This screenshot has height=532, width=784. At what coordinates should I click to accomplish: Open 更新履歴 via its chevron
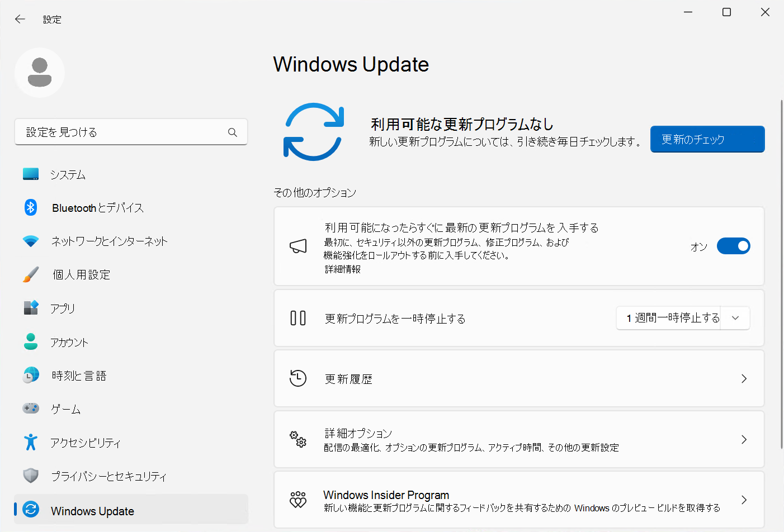point(744,379)
